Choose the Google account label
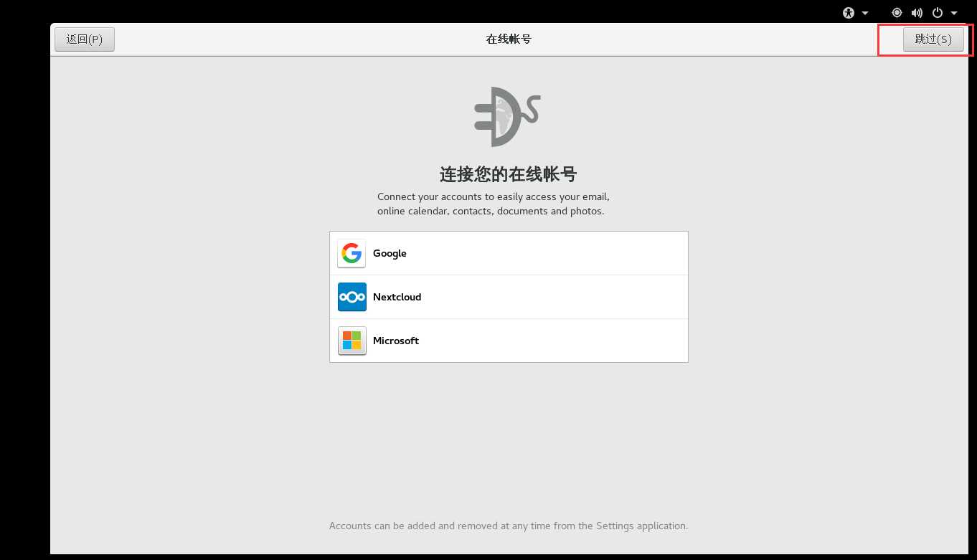977x560 pixels. pyautogui.click(x=390, y=253)
